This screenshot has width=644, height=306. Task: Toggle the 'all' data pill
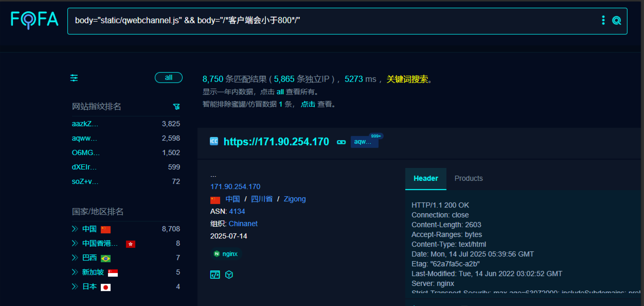pyautogui.click(x=169, y=78)
